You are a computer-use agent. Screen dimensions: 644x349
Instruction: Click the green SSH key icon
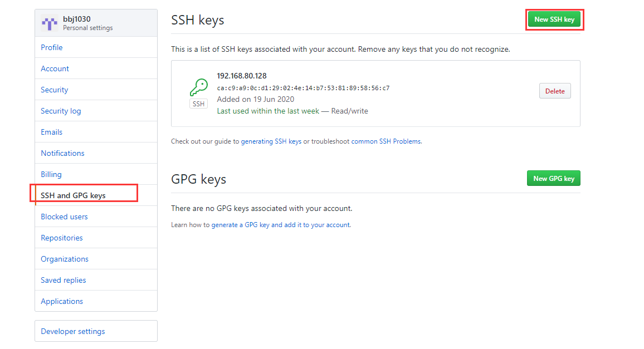tap(198, 88)
